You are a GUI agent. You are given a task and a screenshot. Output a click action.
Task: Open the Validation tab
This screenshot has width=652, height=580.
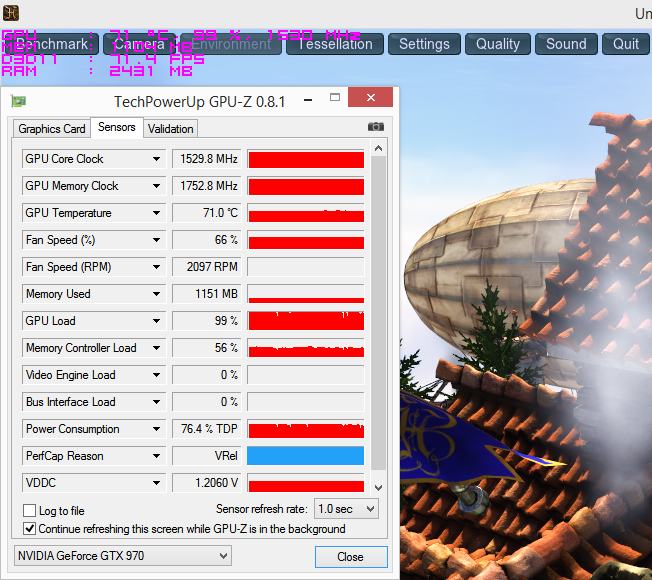tap(170, 129)
